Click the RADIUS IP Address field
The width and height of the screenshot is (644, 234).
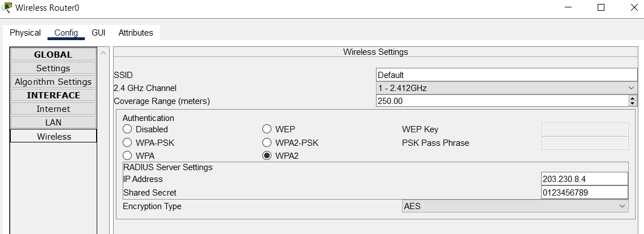[584, 179]
